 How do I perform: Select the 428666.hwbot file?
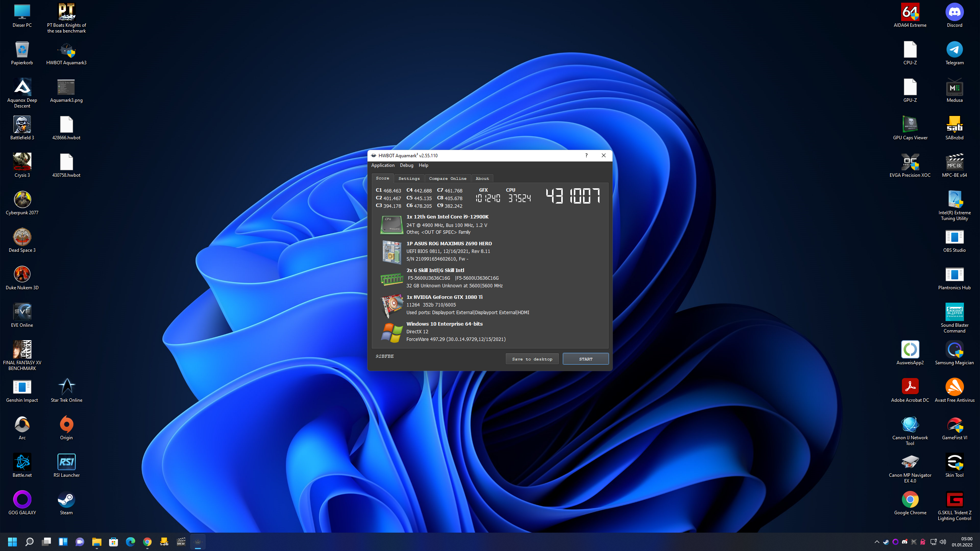66,129
